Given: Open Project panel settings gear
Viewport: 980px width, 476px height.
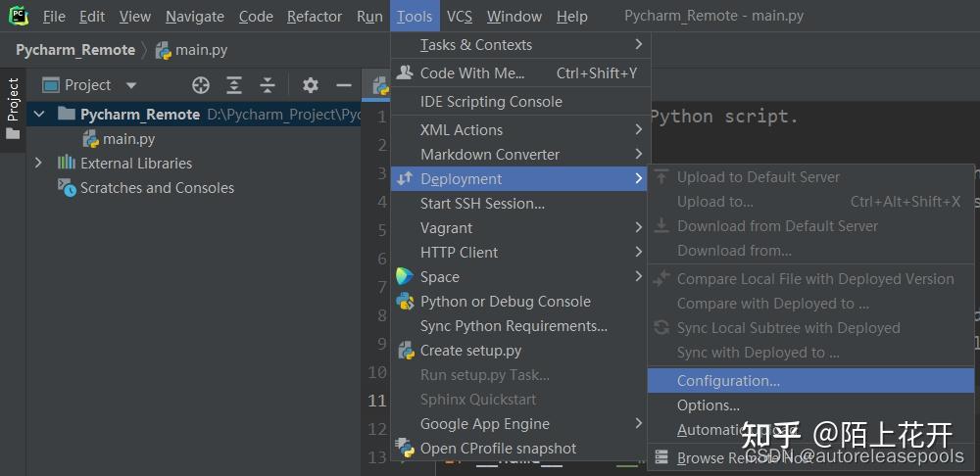Looking at the screenshot, I should coord(311,85).
